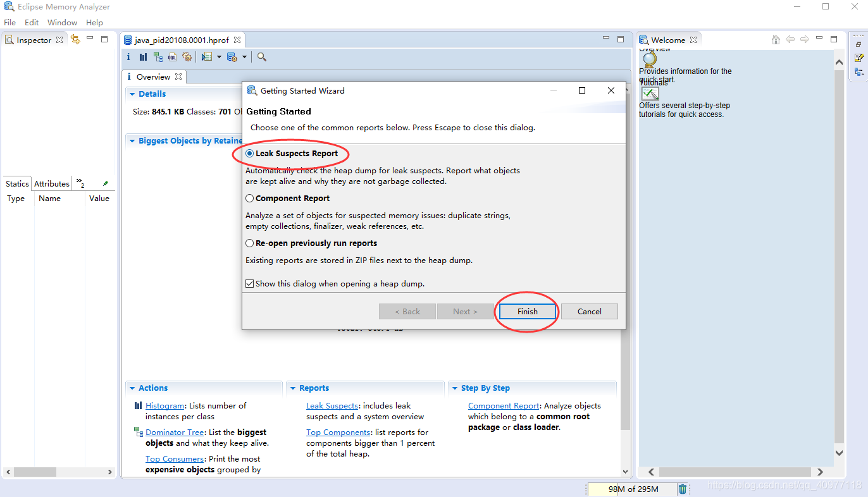868x497 pixels.
Task: Close the Inspector tab
Action: coord(59,40)
